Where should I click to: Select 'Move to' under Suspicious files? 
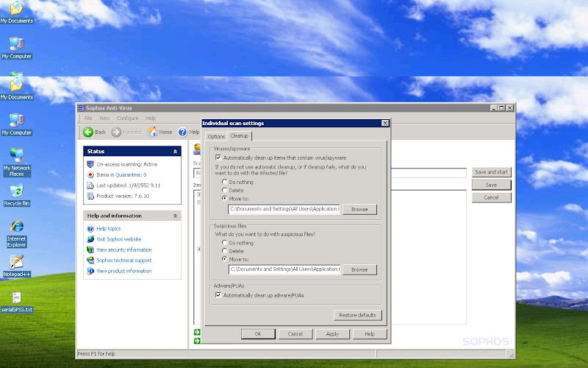(x=224, y=259)
